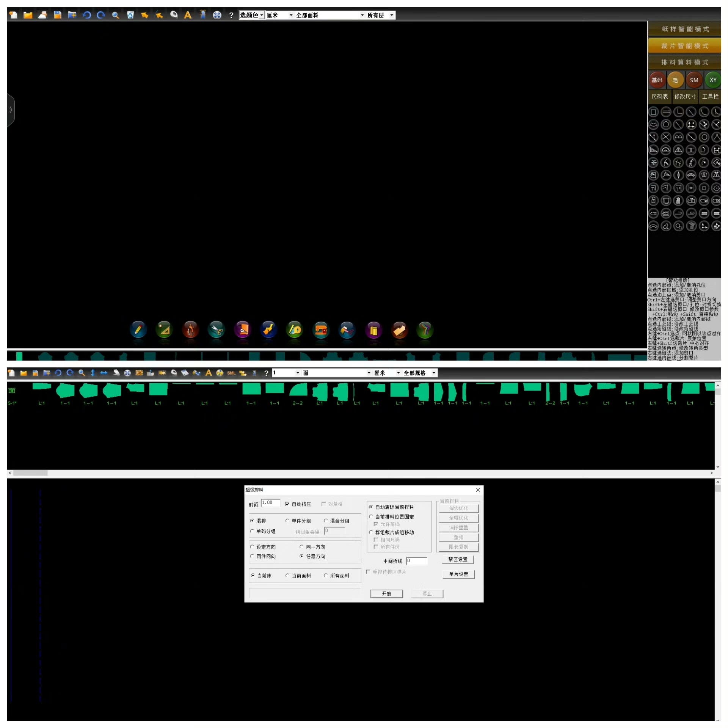The width and height of the screenshot is (728, 728).
Task: Toggle the 自动挤压 checkbox
Action: [287, 504]
